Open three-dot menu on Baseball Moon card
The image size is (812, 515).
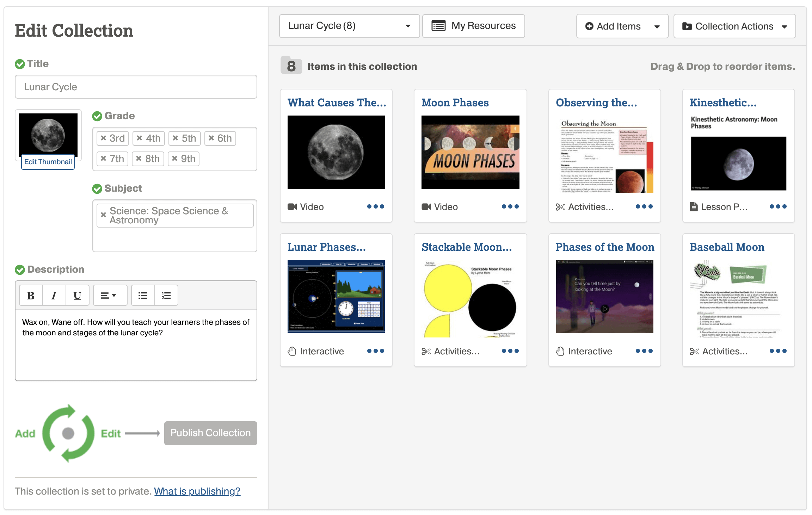click(x=778, y=351)
